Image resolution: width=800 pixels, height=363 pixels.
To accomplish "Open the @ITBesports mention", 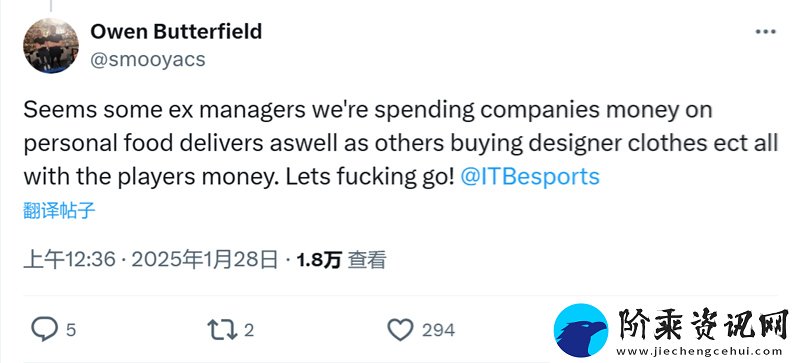I will click(x=530, y=177).
